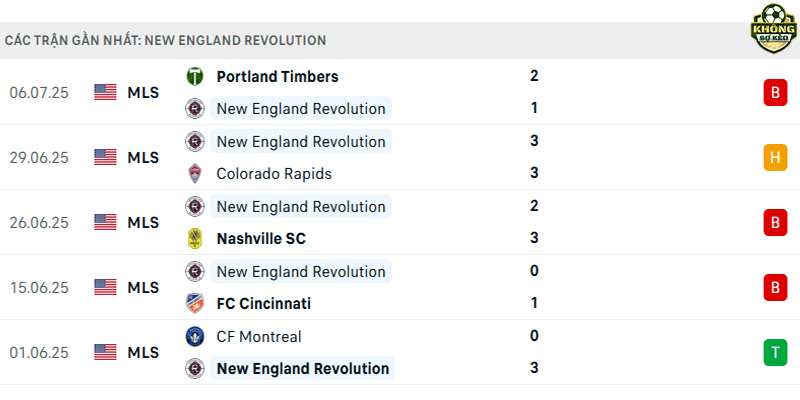Open the Portland Timbers team link
Viewport: 800px width, 400px height.
278,77
